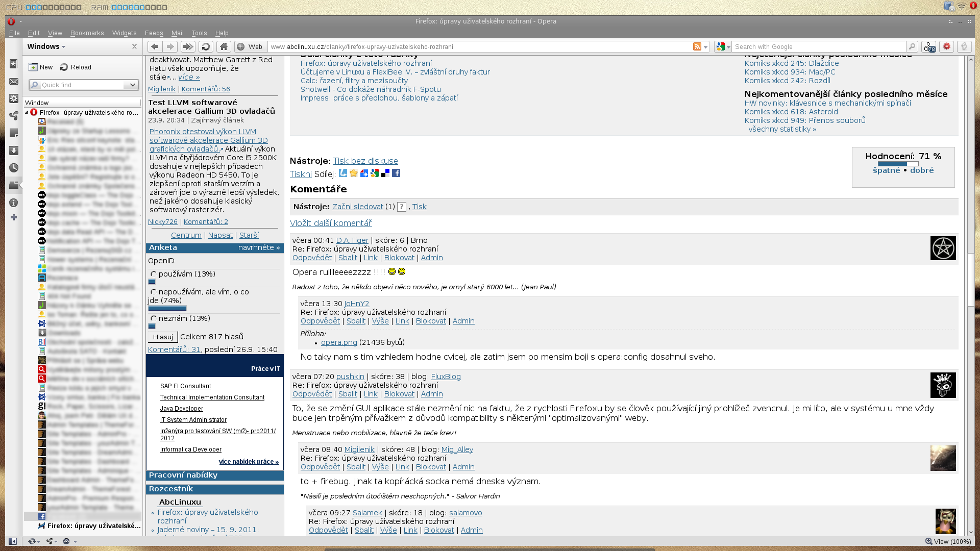Open the Widgets menu

click(124, 33)
